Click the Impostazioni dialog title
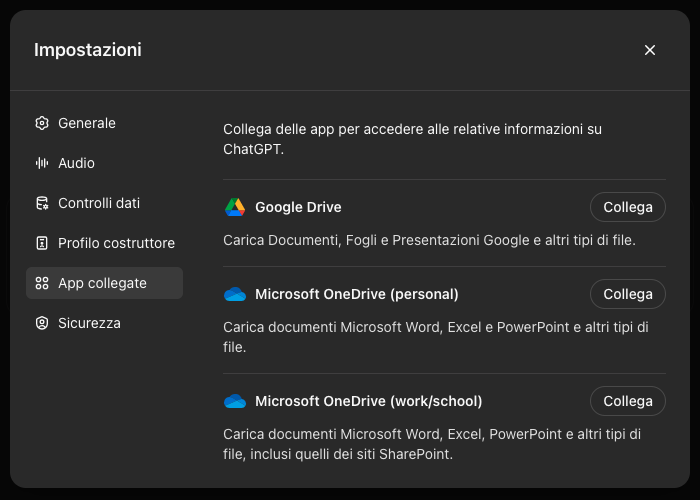 88,50
